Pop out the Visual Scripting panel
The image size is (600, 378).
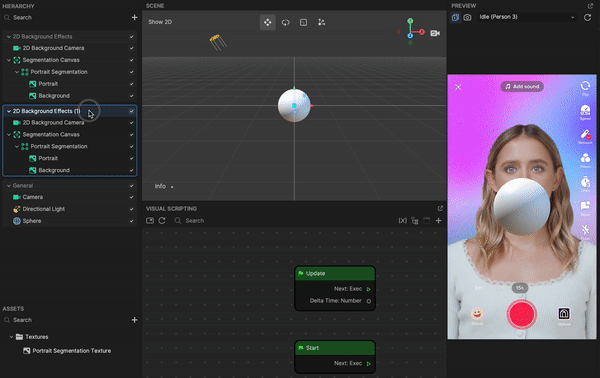click(x=440, y=209)
